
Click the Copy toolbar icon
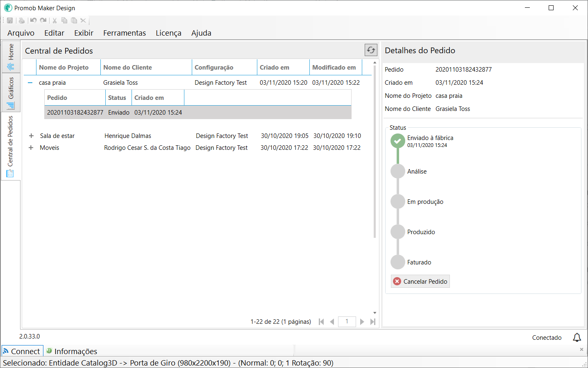click(64, 20)
